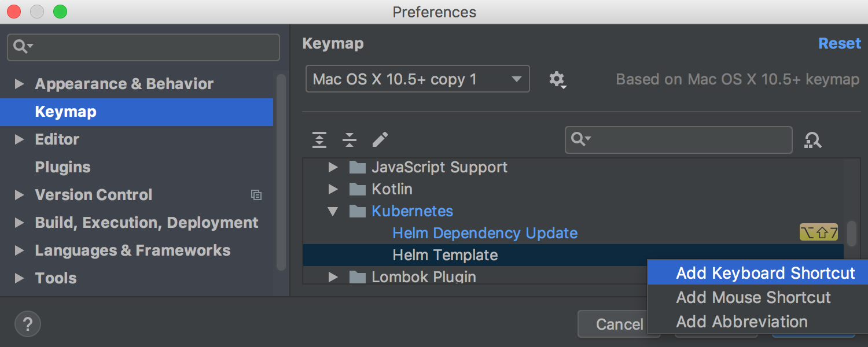This screenshot has width=868, height=347.
Task: Select the Helm Dependency Update action
Action: coord(485,233)
